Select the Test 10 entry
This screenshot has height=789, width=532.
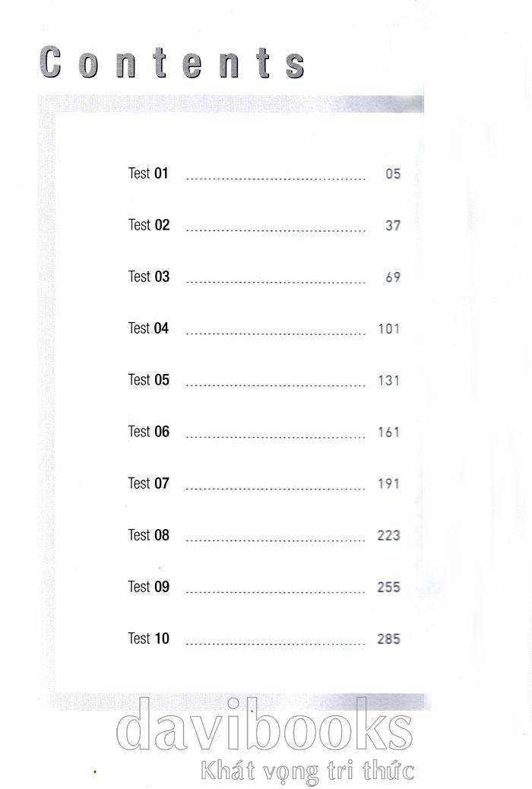[x=148, y=638]
